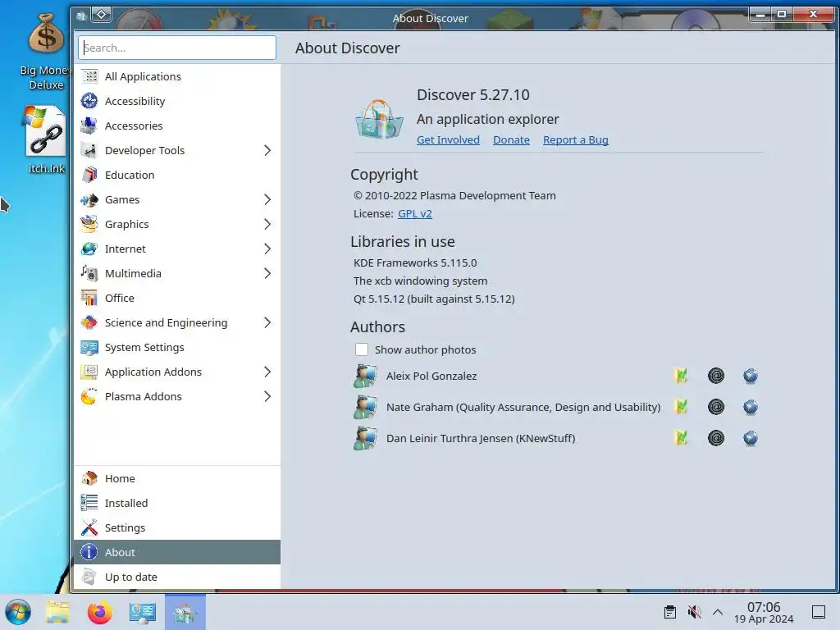Open the Donate link
The image size is (840, 630).
(511, 139)
